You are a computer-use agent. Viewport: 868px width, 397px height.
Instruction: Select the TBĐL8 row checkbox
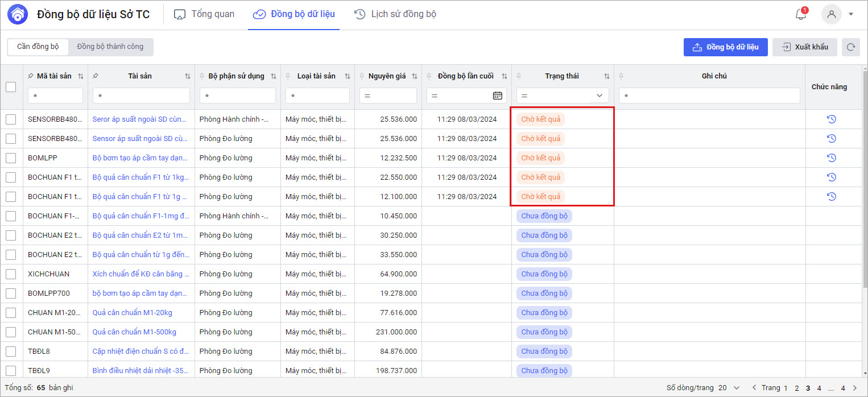11,351
